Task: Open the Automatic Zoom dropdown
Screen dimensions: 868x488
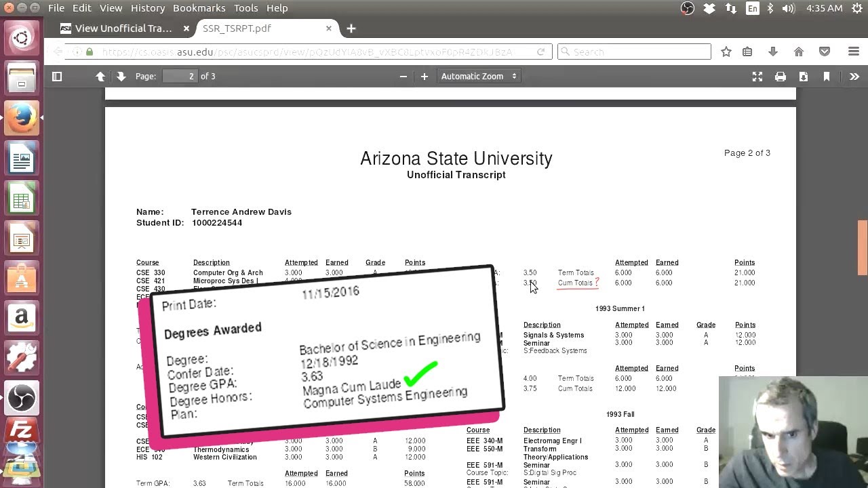Action: [479, 77]
